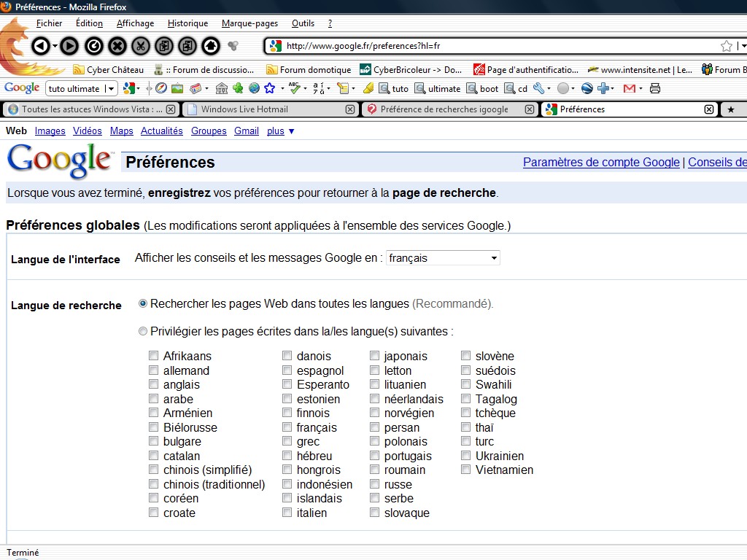
Task: Go to the Home page
Action: click(210, 46)
